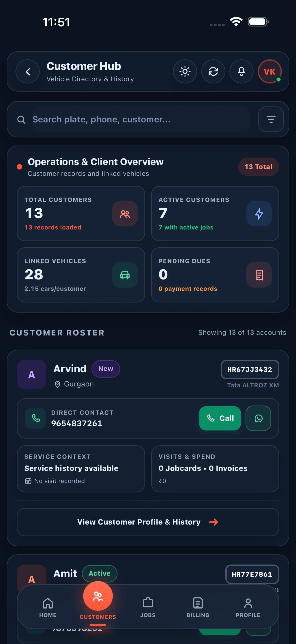
Task: Click 'Tata ALTROZ XM' vehicle text
Action: [x=253, y=385]
